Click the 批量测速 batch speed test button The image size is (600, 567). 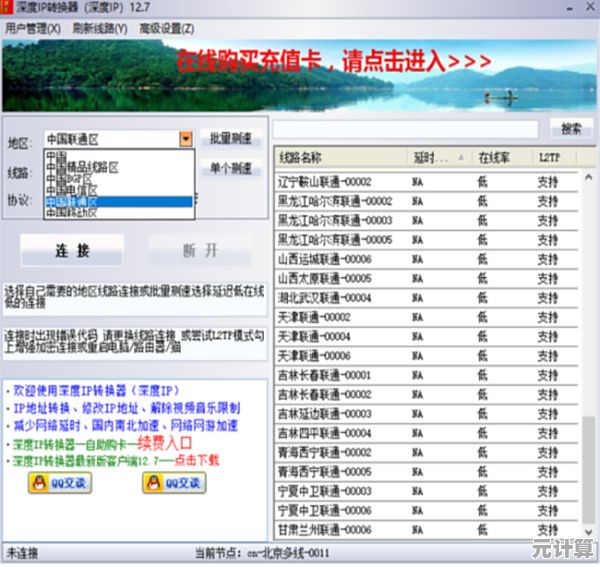coord(230,139)
